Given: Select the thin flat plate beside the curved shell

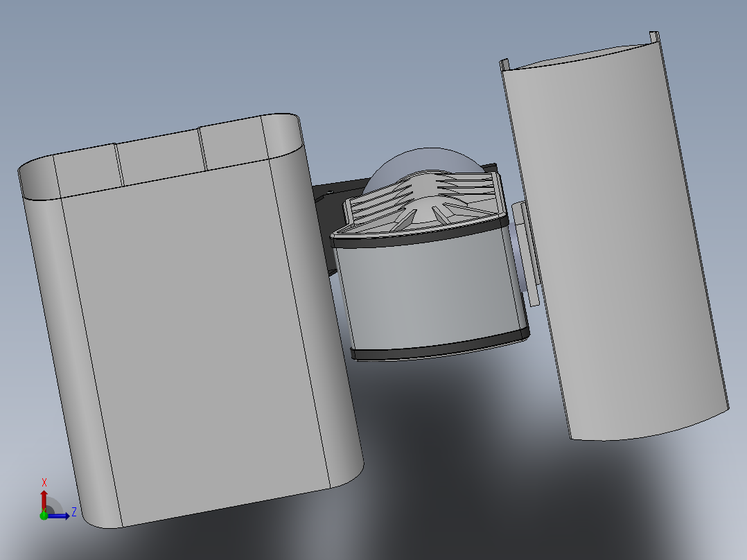Looking at the screenshot, I should pos(526,255).
